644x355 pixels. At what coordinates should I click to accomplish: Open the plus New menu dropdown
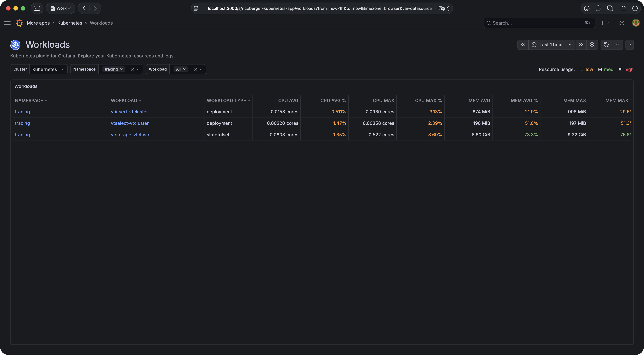coord(605,23)
